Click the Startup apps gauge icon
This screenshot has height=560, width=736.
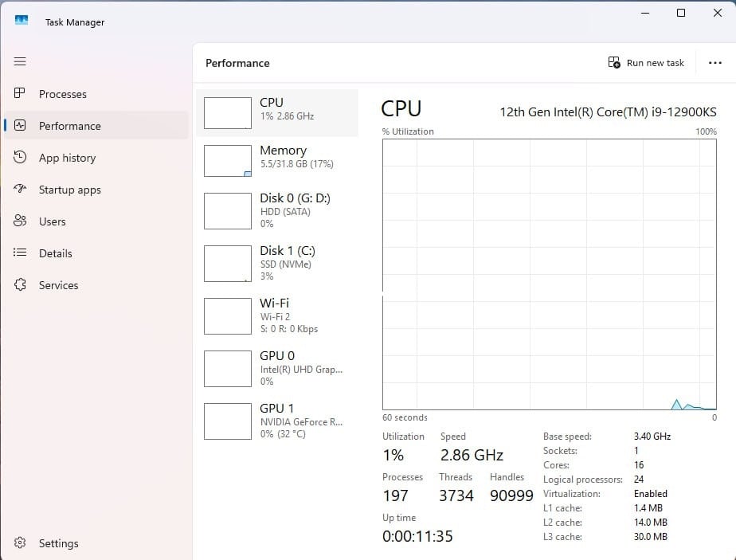click(x=21, y=190)
